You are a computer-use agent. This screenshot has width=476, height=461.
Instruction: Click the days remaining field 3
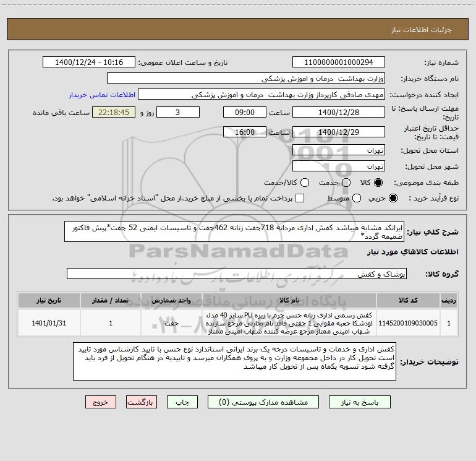point(178,112)
